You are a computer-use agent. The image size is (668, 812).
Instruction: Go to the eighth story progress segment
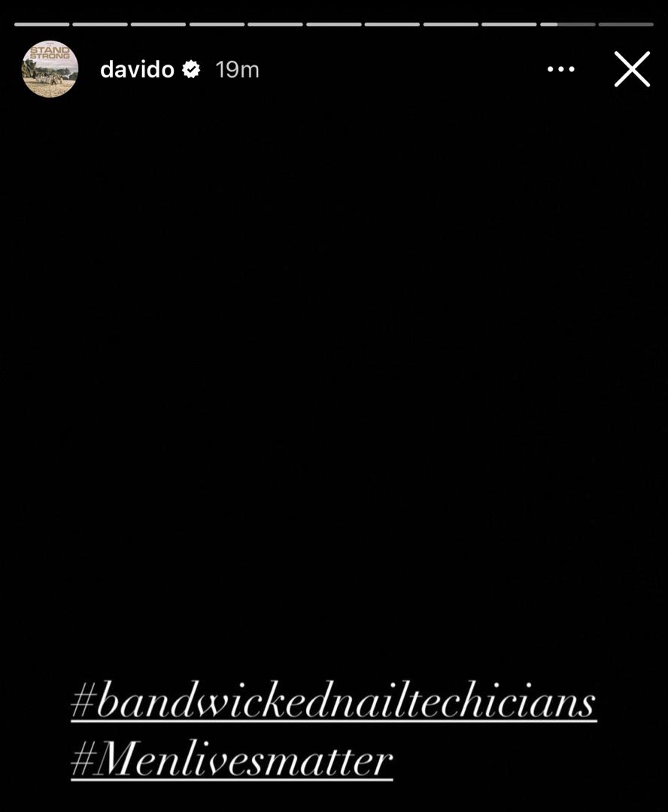click(451, 24)
